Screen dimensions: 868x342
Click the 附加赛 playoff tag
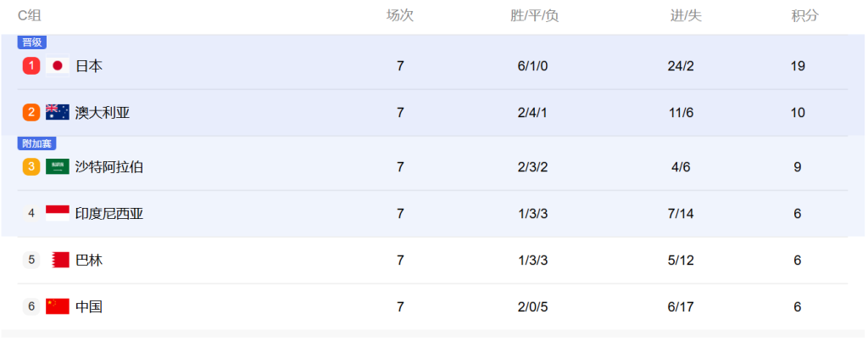pyautogui.click(x=37, y=143)
